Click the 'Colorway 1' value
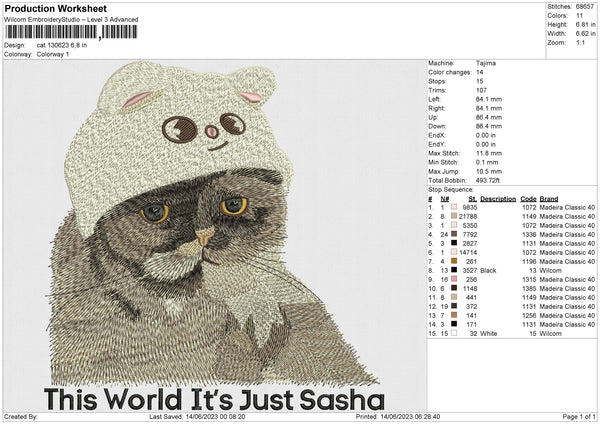This screenshot has width=600, height=424. point(53,54)
